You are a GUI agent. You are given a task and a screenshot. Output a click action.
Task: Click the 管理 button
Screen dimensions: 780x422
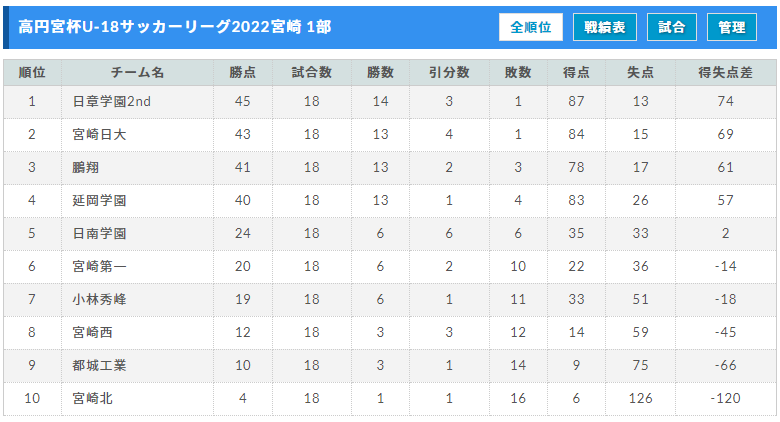click(x=732, y=27)
